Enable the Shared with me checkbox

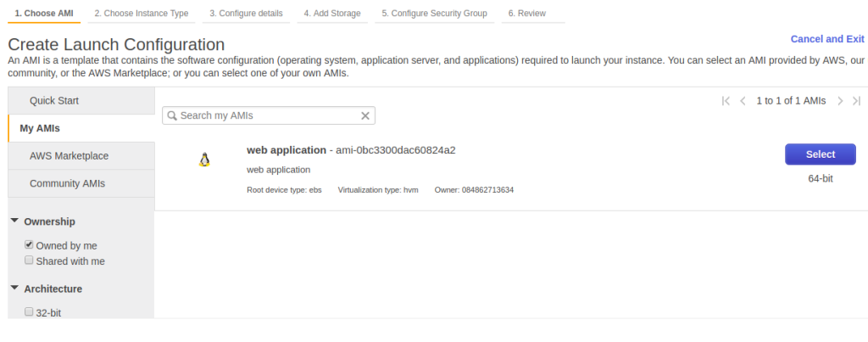click(x=29, y=261)
